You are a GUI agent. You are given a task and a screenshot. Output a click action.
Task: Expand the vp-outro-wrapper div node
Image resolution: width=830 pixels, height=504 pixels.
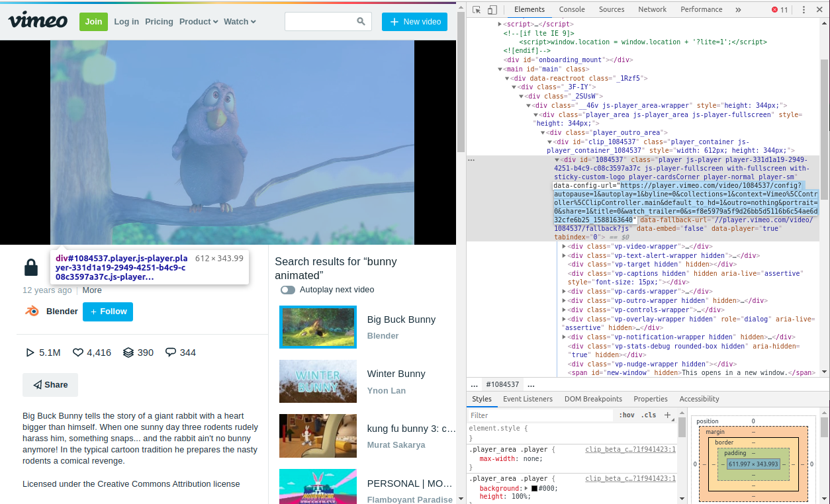(564, 300)
